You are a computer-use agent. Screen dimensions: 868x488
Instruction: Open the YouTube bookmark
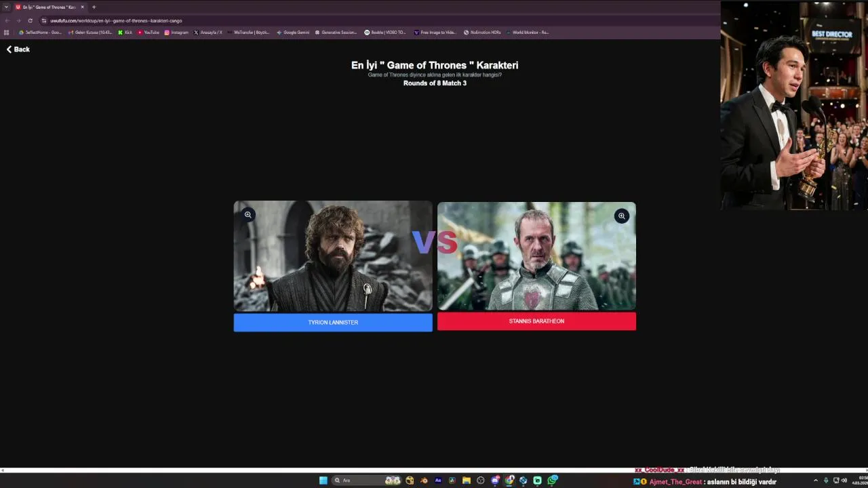coord(149,33)
